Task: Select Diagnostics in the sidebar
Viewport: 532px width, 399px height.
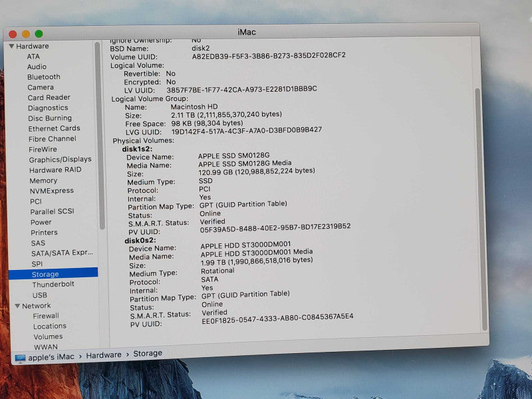Action: 48,108
